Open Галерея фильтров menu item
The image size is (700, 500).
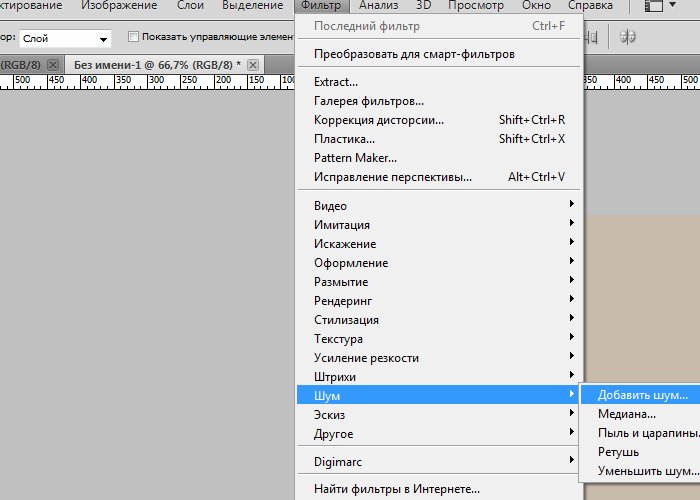pos(369,101)
